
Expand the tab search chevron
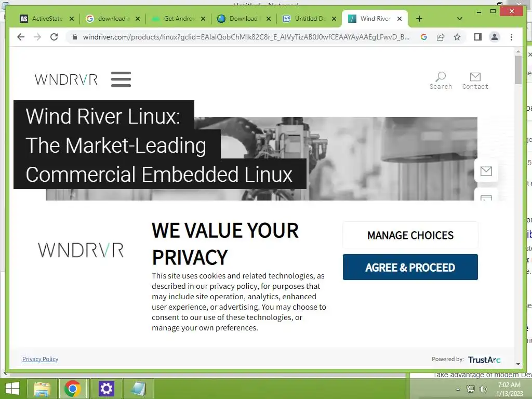459,19
